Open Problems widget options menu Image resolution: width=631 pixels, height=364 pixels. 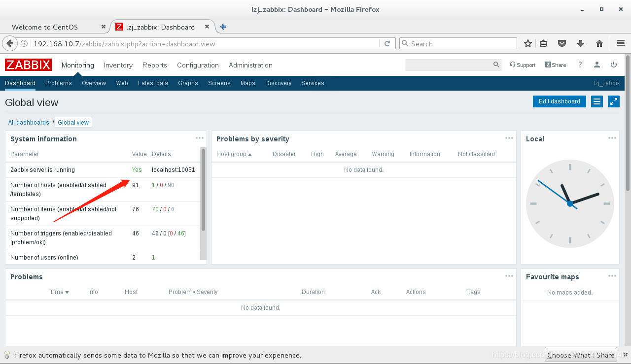pyautogui.click(x=509, y=276)
